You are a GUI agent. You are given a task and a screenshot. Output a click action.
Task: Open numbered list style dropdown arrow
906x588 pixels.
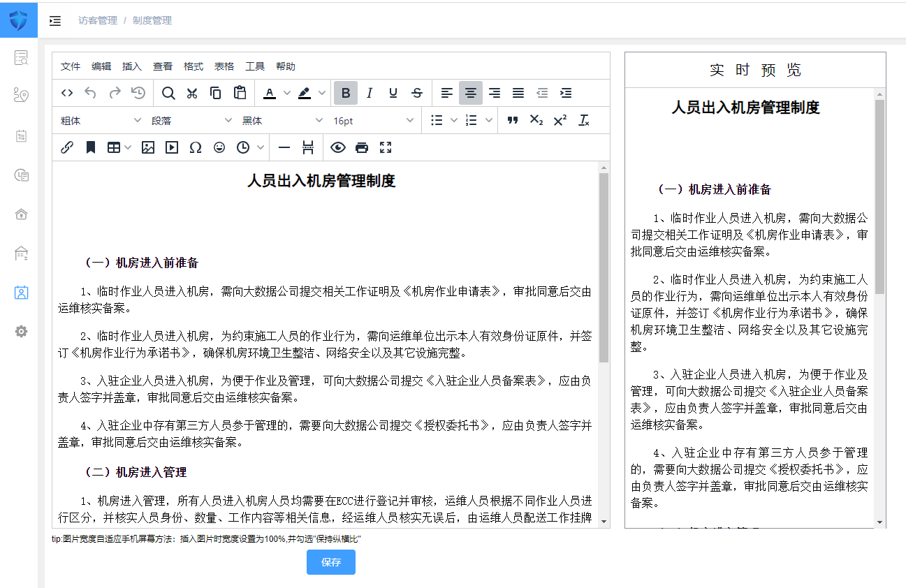click(488, 121)
